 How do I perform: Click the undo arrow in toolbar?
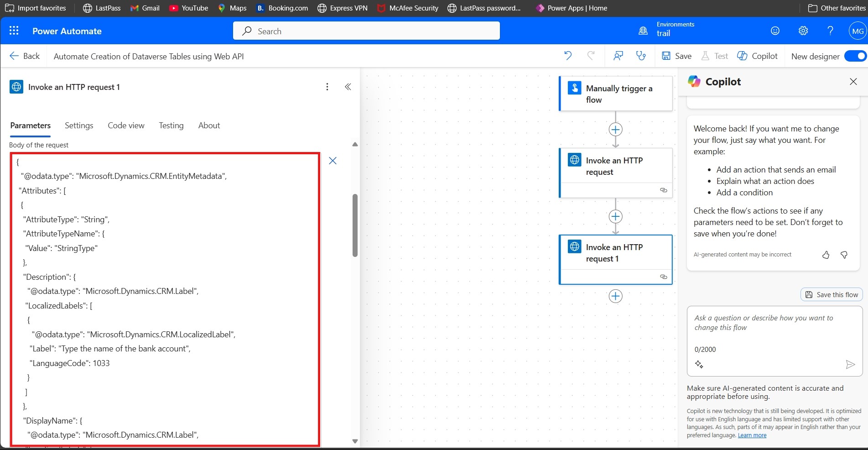point(568,56)
